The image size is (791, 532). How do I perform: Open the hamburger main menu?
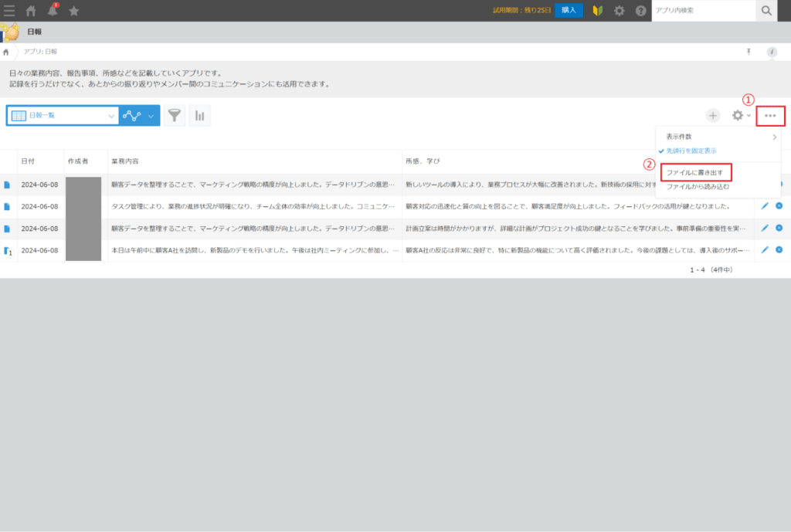click(9, 11)
